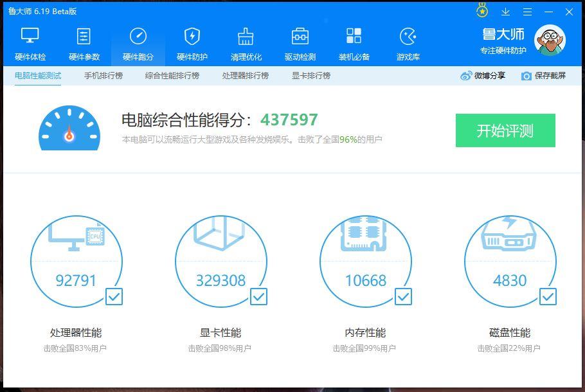Screen dimensions: 585x392
Task: Uncheck the 内存性能 test checkbox
Action: 403,297
